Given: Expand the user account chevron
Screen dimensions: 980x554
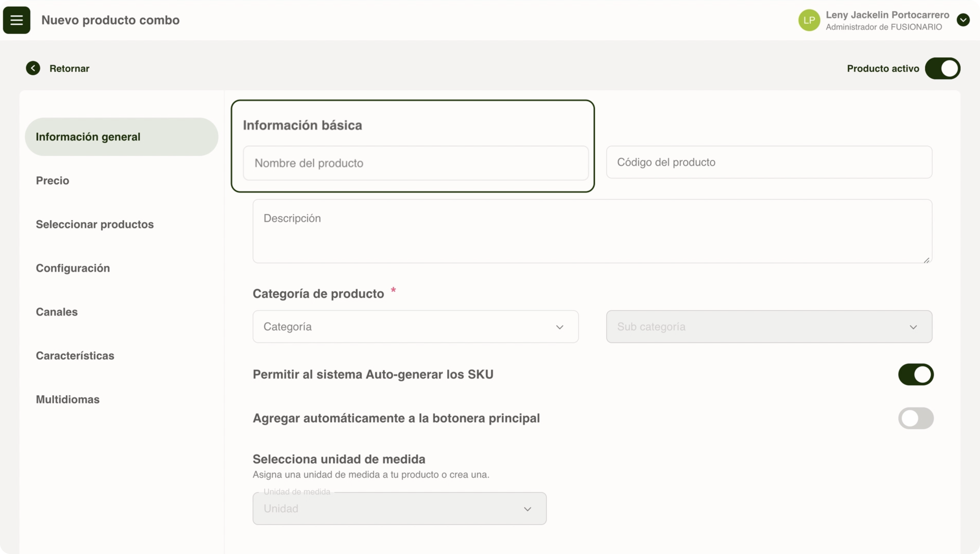Looking at the screenshot, I should (963, 20).
